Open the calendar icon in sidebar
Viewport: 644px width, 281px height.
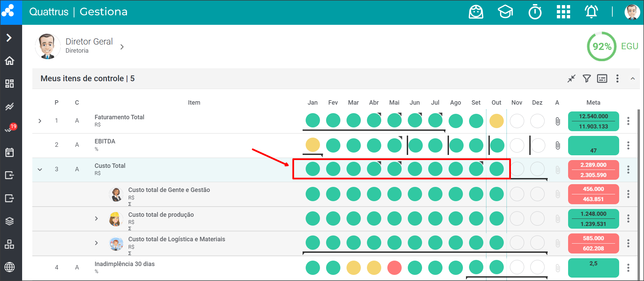point(10,152)
